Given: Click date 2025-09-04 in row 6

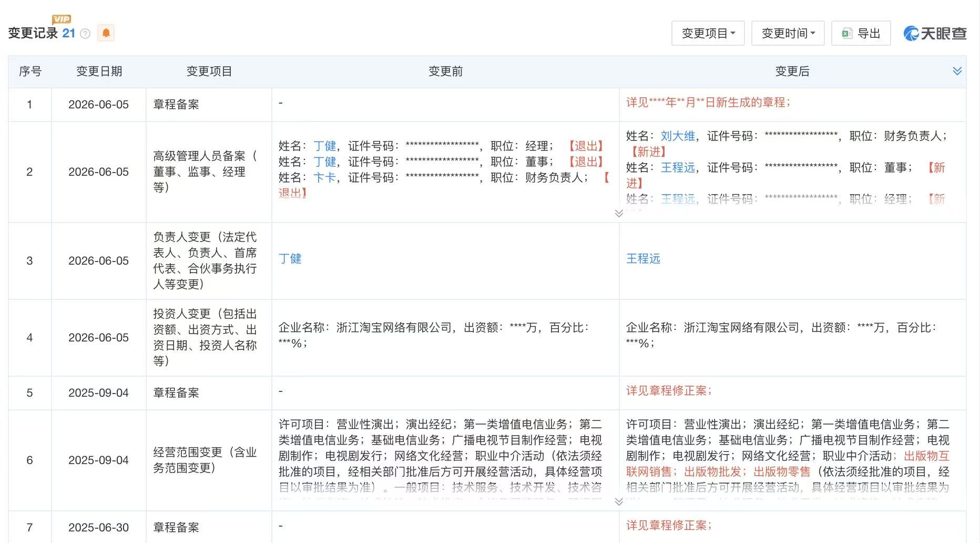Looking at the screenshot, I should (x=98, y=460).
